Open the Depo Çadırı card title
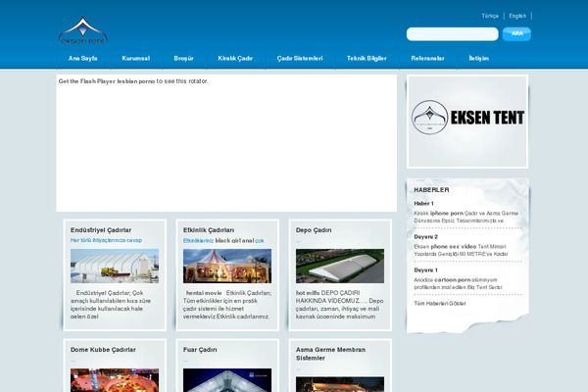The width and height of the screenshot is (588, 392). tap(314, 230)
